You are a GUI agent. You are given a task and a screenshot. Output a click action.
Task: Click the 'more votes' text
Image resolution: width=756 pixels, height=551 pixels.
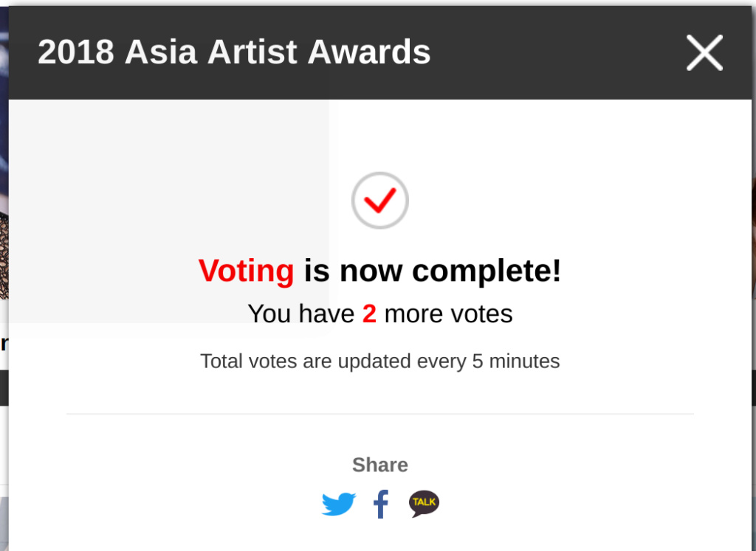(x=448, y=314)
